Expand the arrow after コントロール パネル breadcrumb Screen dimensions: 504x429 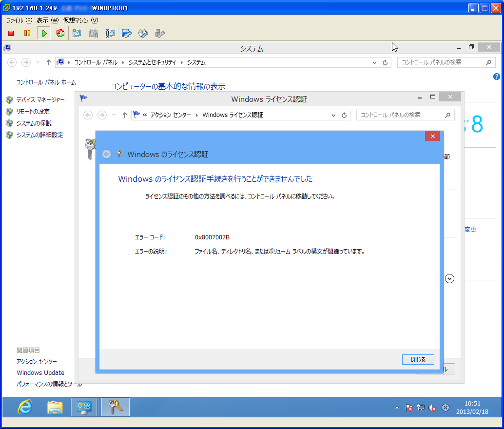click(123, 62)
